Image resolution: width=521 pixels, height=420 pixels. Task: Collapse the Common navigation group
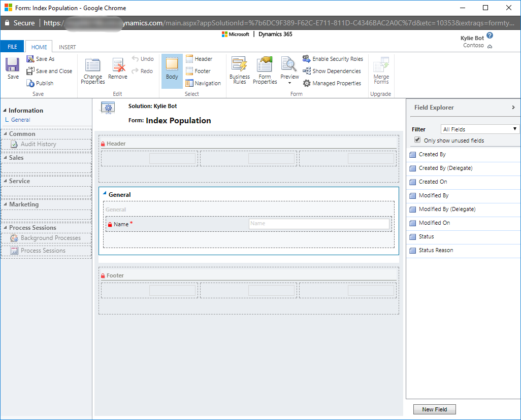click(5, 133)
